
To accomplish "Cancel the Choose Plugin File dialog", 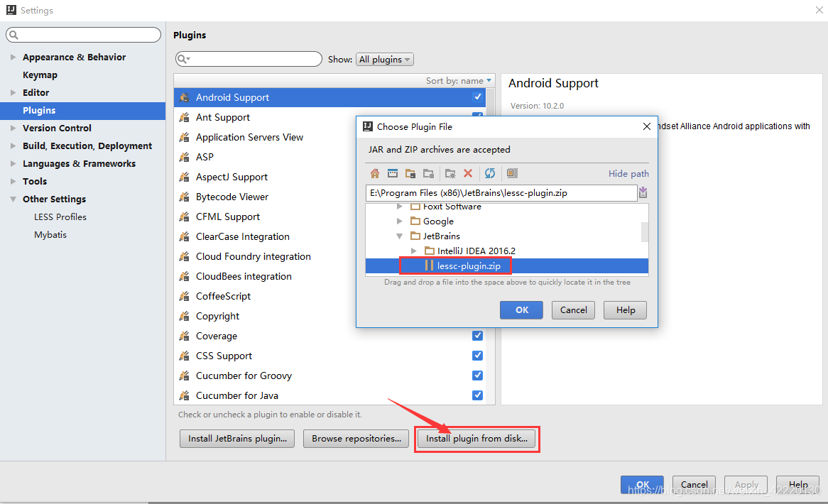I will coord(573,309).
